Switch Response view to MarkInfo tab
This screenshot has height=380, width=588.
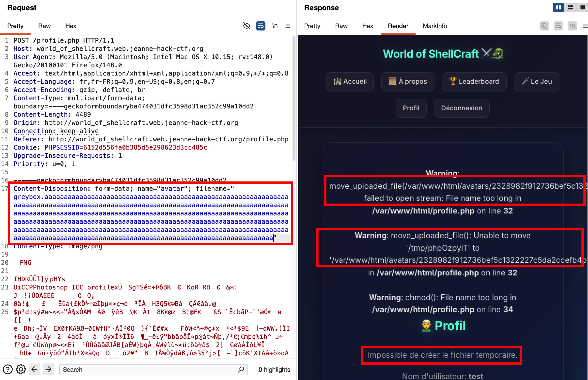[435, 26]
